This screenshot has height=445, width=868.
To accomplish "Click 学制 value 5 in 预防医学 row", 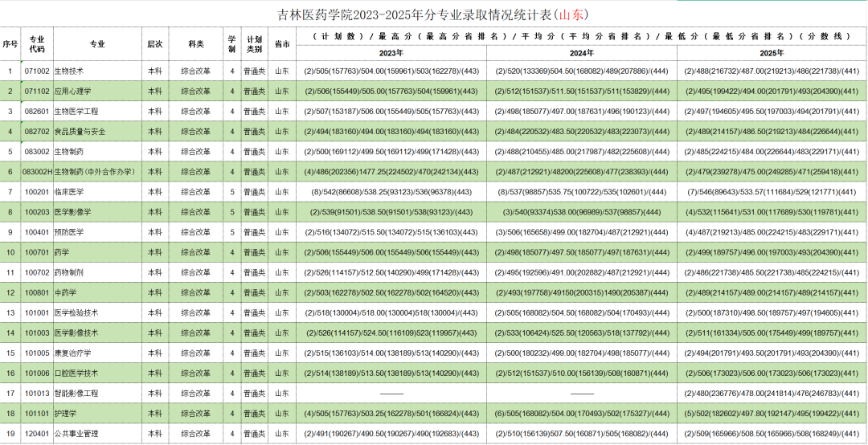I will coord(232,232).
